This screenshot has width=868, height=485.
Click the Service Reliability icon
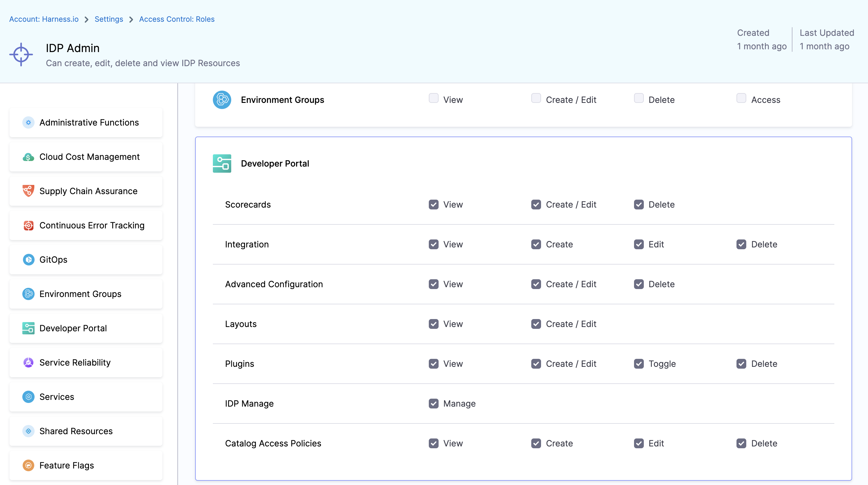click(x=28, y=363)
